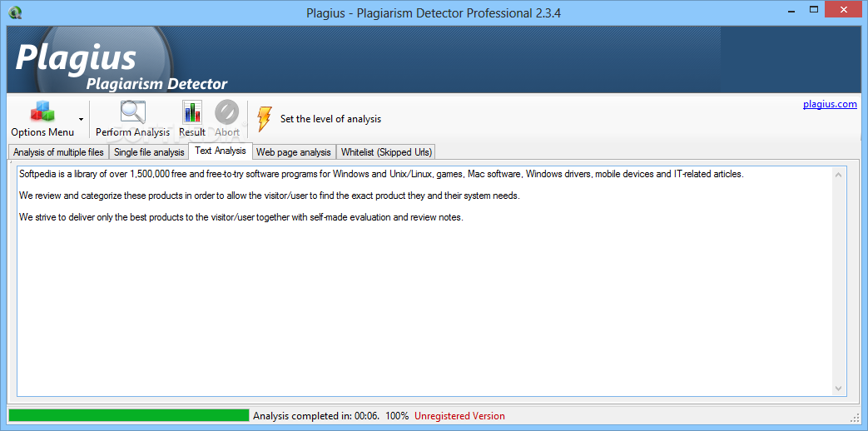Open the Result chart icon
The height and width of the screenshot is (431, 868).
tap(192, 112)
